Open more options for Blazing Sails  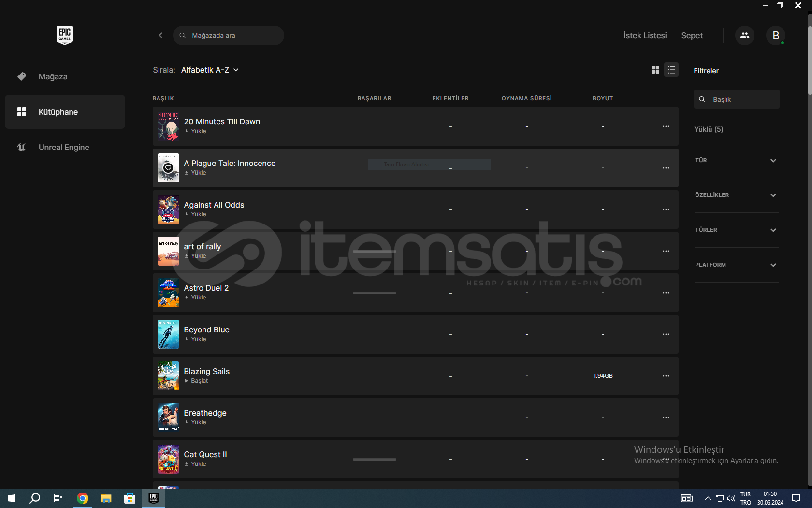(x=666, y=376)
